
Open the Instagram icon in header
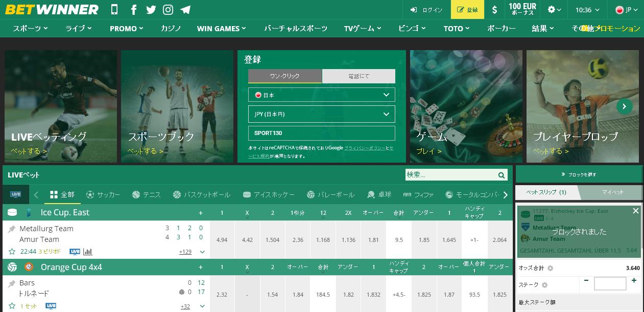pos(168,10)
